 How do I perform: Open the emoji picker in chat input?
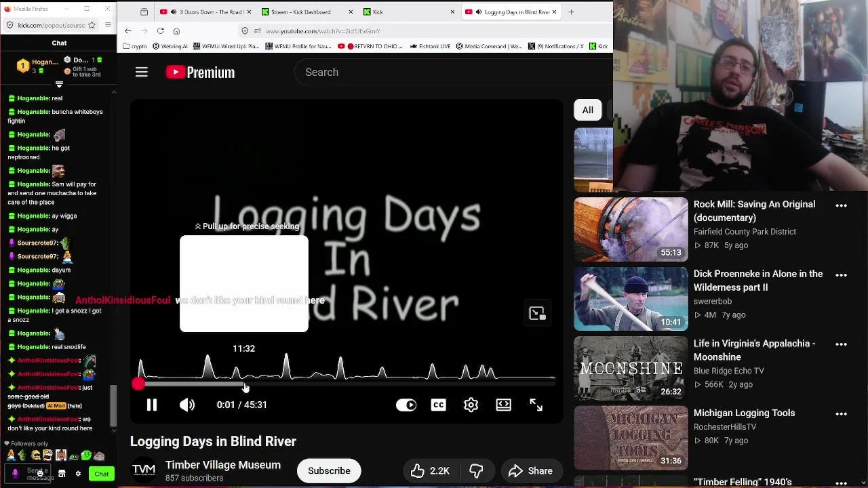pos(41,474)
